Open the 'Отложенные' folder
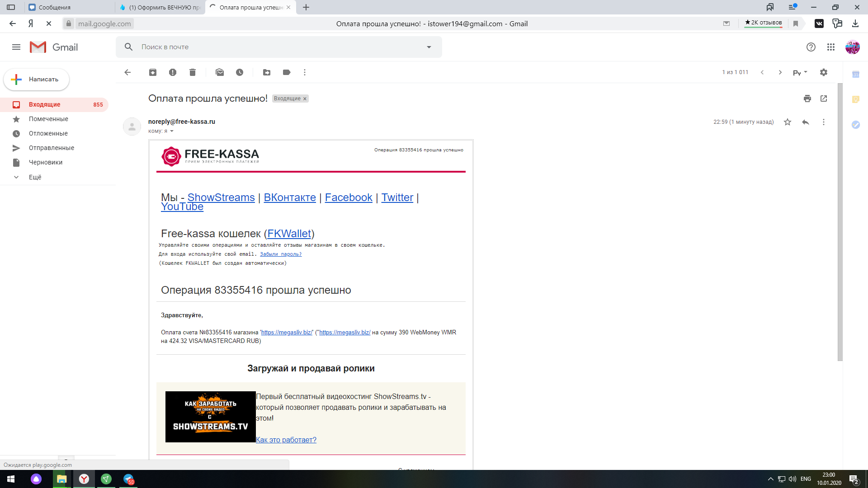Screen dimensions: 868x488 pyautogui.click(x=48, y=133)
